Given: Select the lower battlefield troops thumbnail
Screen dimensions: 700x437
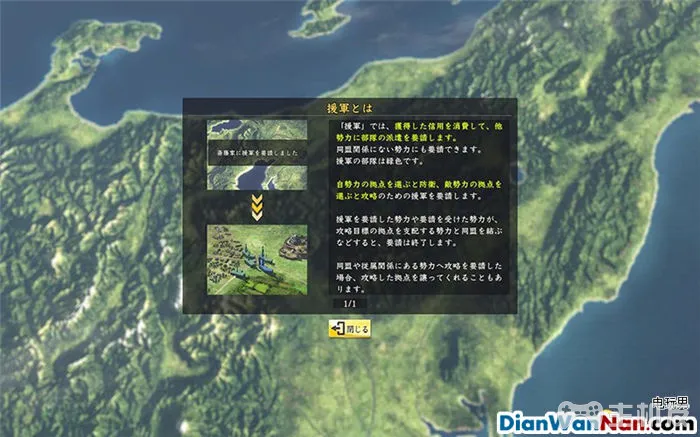Looking at the screenshot, I should (257, 259).
